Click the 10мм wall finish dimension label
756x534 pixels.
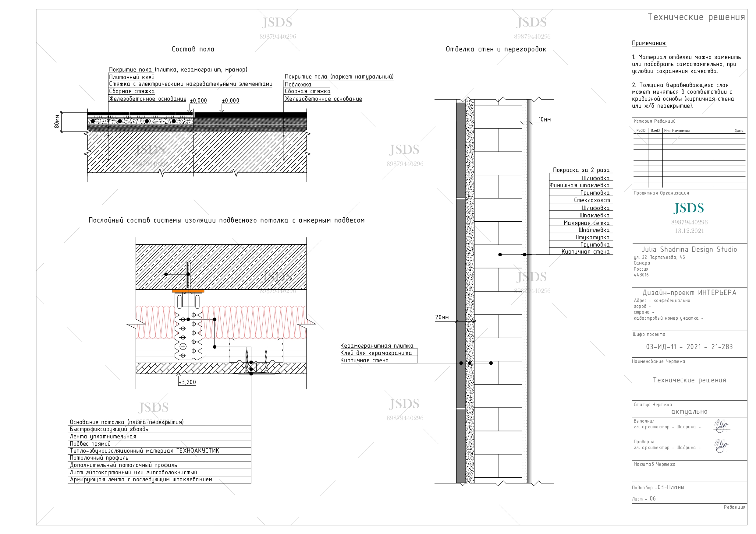click(x=544, y=119)
